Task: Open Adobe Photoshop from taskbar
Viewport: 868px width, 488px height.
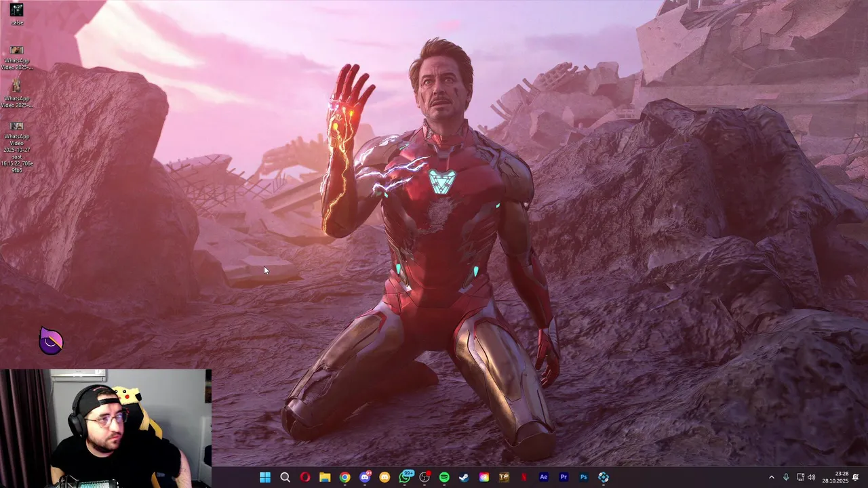Action: [583, 477]
